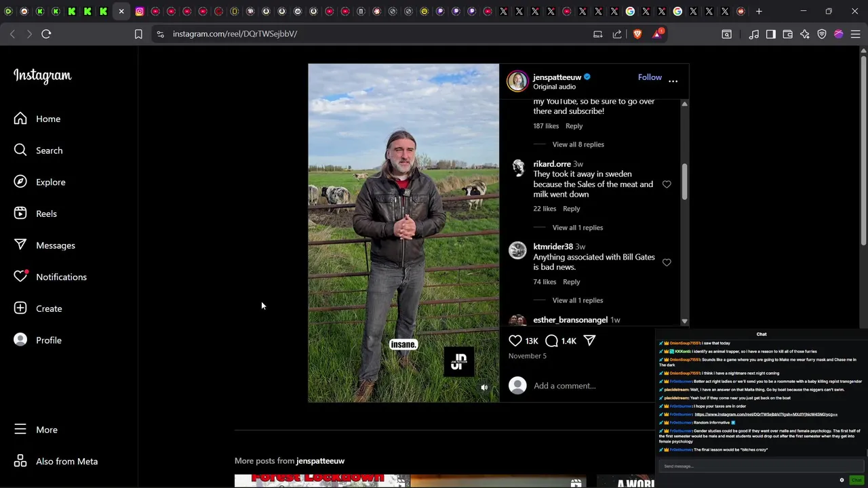
Task: Open the Leo AI sparkle icon
Action: [805, 34]
